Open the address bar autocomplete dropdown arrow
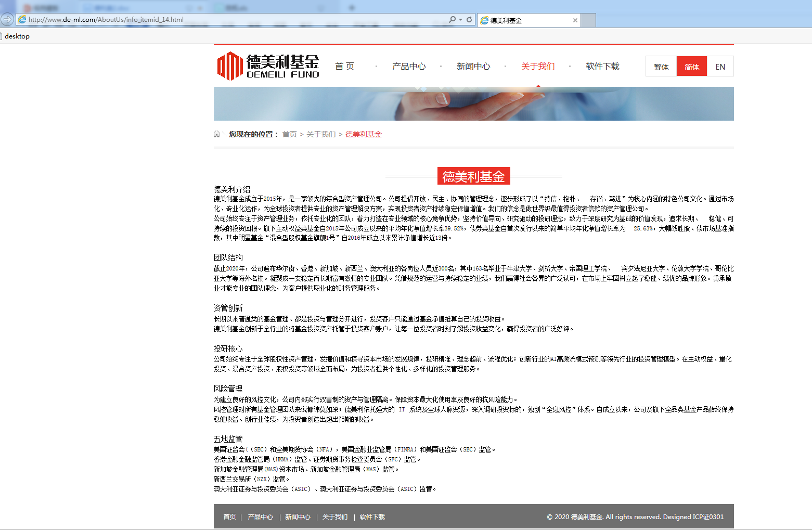 (460, 20)
